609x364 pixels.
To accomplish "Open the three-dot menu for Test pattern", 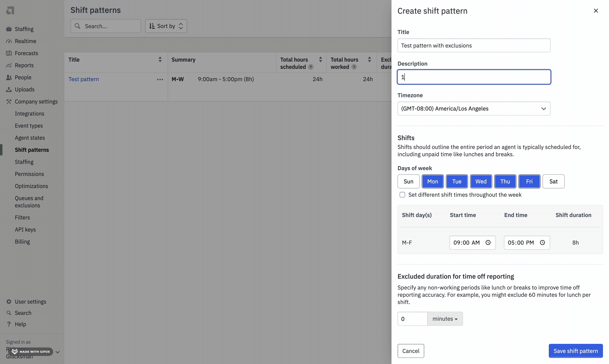I will pyautogui.click(x=160, y=79).
